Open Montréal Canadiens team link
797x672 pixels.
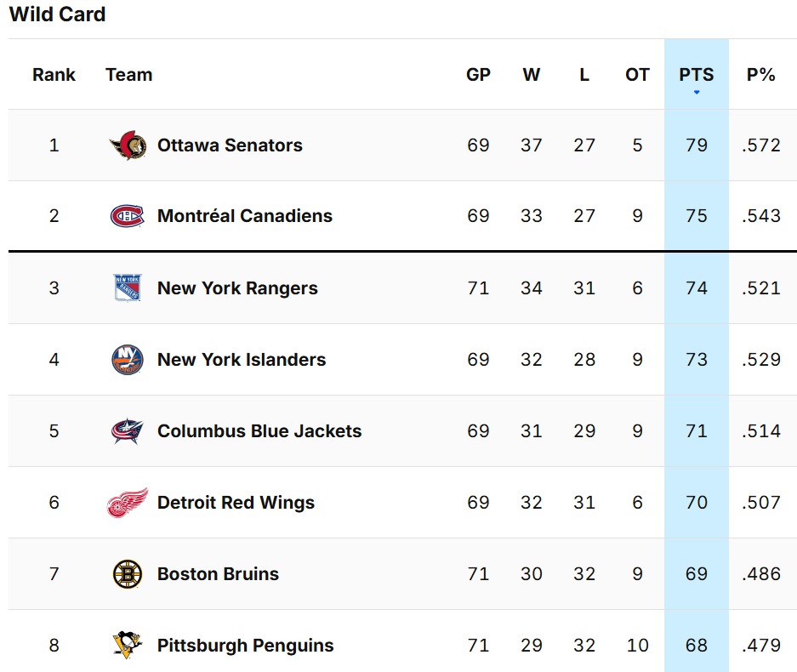[244, 216]
